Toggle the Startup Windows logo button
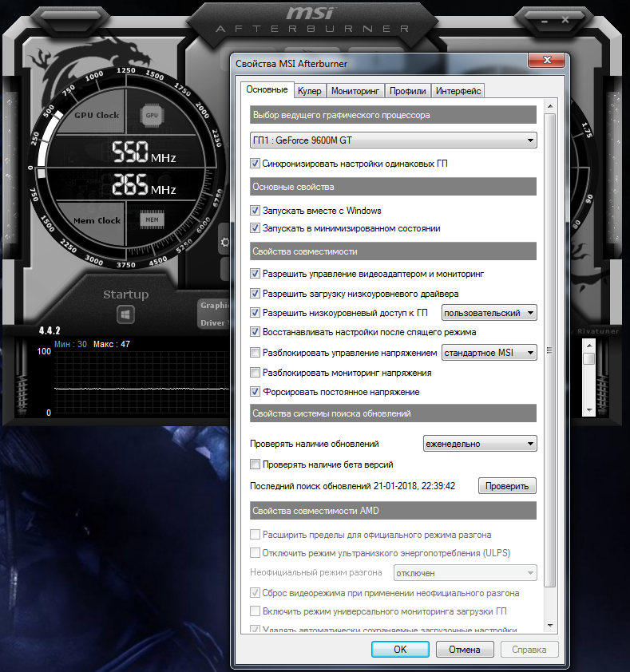 click(125, 314)
